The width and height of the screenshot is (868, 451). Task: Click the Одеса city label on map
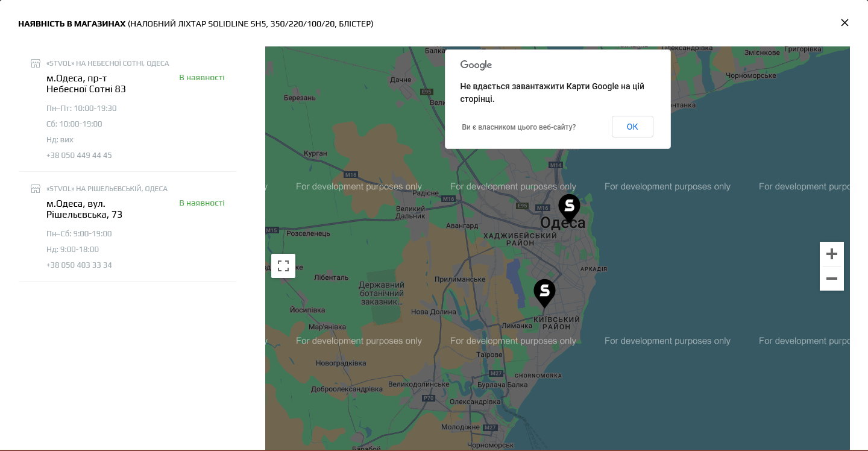coord(562,224)
